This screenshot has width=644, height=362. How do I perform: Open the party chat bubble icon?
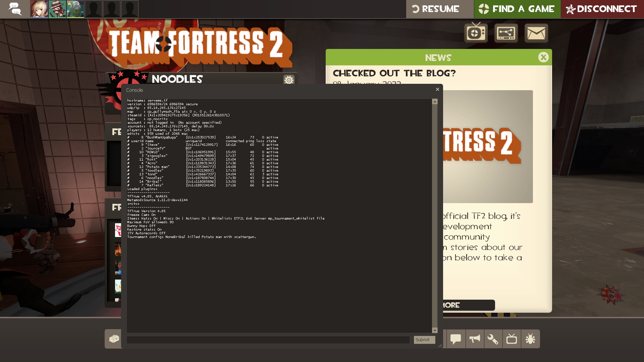tap(15, 9)
